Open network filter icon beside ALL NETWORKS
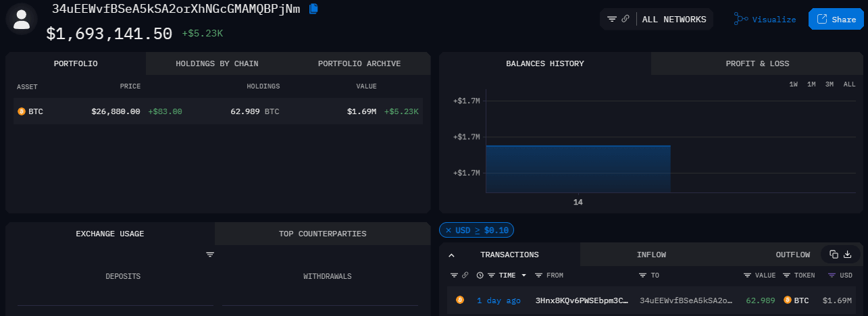 tap(612, 19)
